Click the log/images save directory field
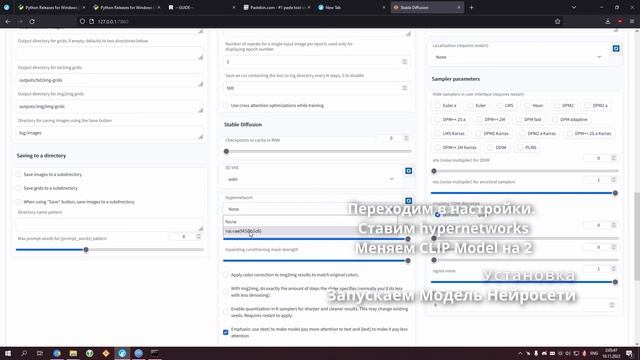The image size is (640, 360). (x=109, y=133)
